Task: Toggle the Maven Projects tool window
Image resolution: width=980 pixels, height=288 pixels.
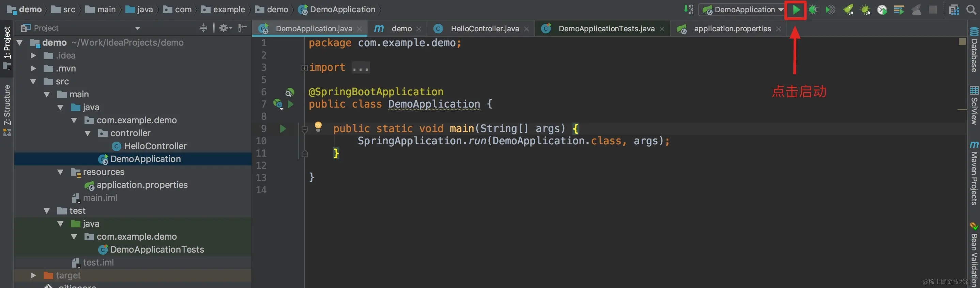Action: click(974, 173)
